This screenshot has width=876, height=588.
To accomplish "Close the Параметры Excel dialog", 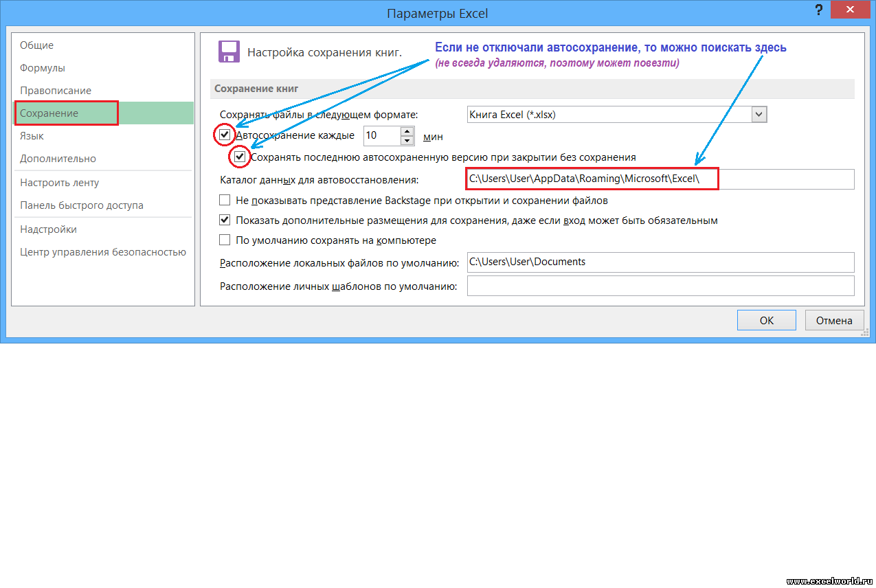I will [852, 9].
